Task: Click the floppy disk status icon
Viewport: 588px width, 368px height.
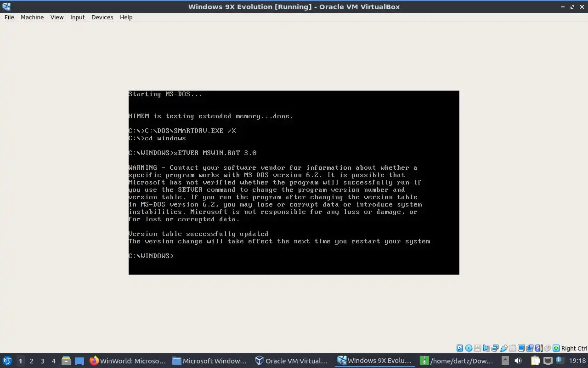Action: pyautogui.click(x=477, y=348)
